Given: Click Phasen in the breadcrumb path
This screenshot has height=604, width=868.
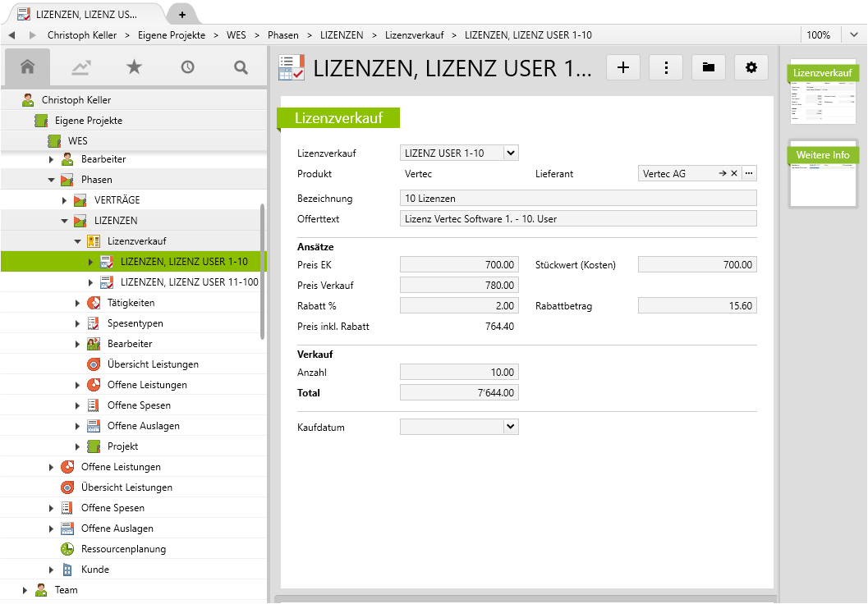Looking at the screenshot, I should (283, 35).
